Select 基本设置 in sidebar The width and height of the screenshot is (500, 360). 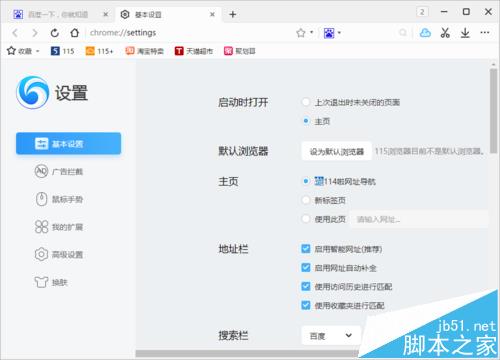68,144
